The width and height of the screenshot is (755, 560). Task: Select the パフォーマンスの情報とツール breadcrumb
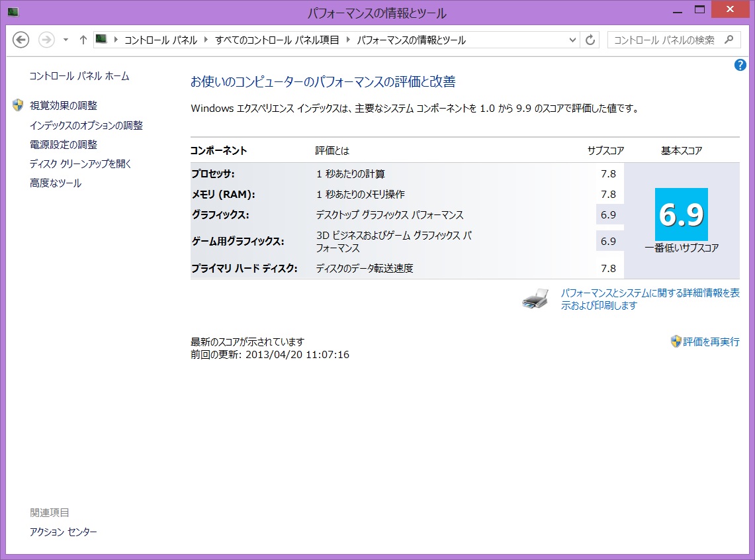point(411,40)
